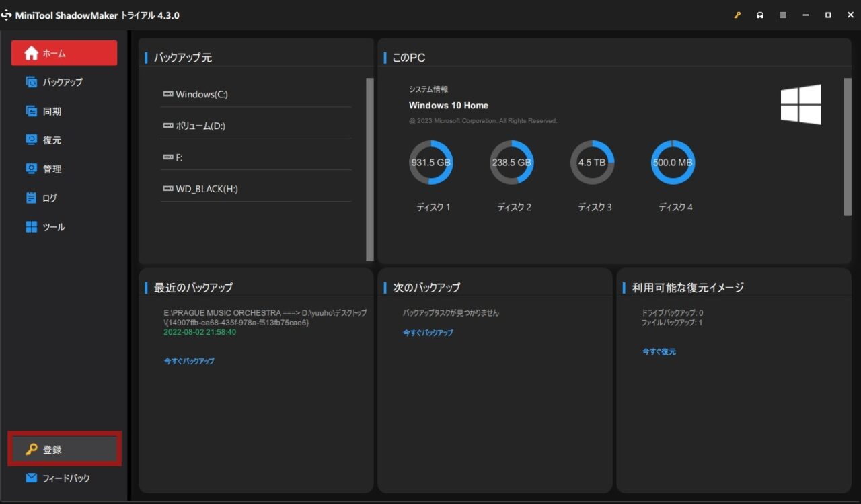Click 今すぐバックアップ link under 次のバックアップ
This screenshot has height=504, width=861.
pos(428,333)
